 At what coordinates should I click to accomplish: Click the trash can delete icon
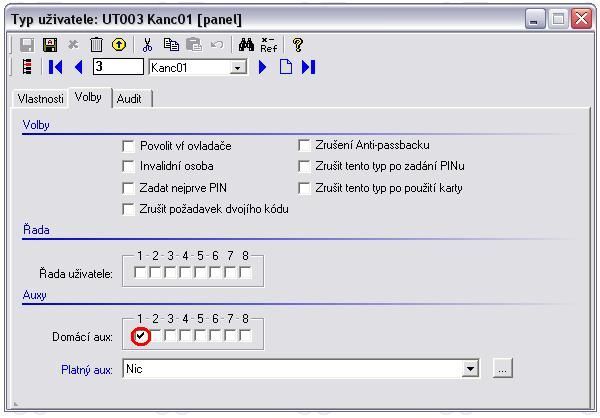point(96,45)
